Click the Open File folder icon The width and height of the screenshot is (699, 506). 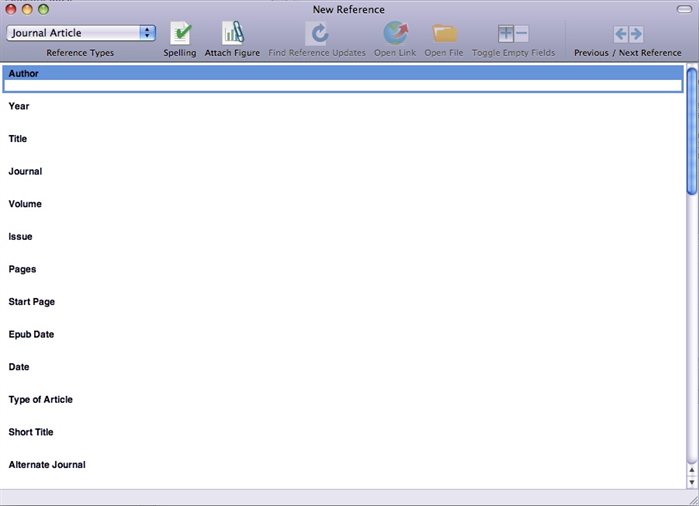click(x=444, y=33)
